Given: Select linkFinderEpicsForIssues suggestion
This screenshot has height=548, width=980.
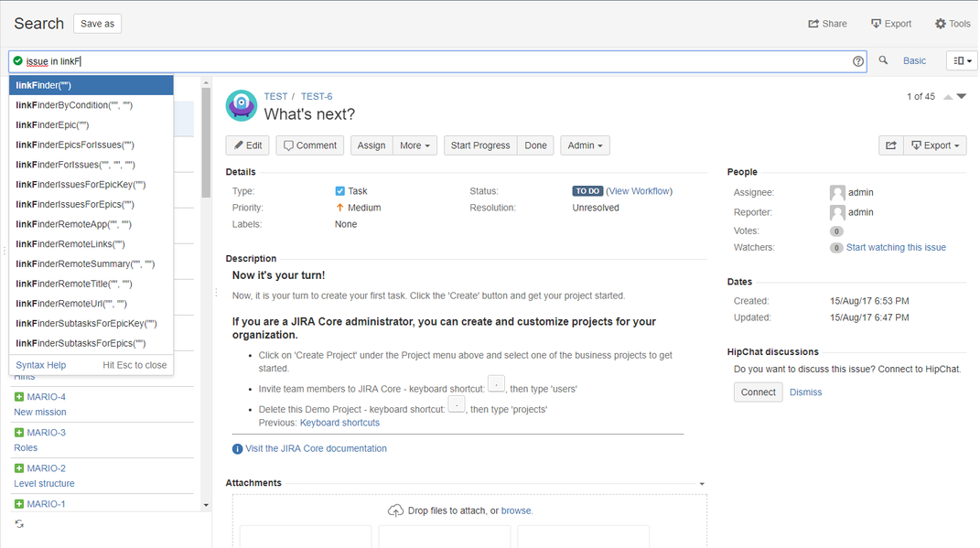Looking at the screenshot, I should 92,145.
